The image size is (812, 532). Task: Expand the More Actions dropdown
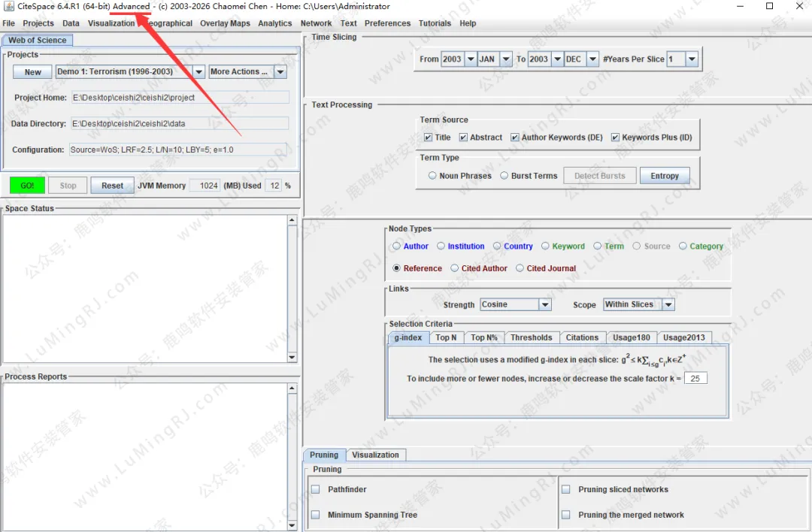(280, 72)
